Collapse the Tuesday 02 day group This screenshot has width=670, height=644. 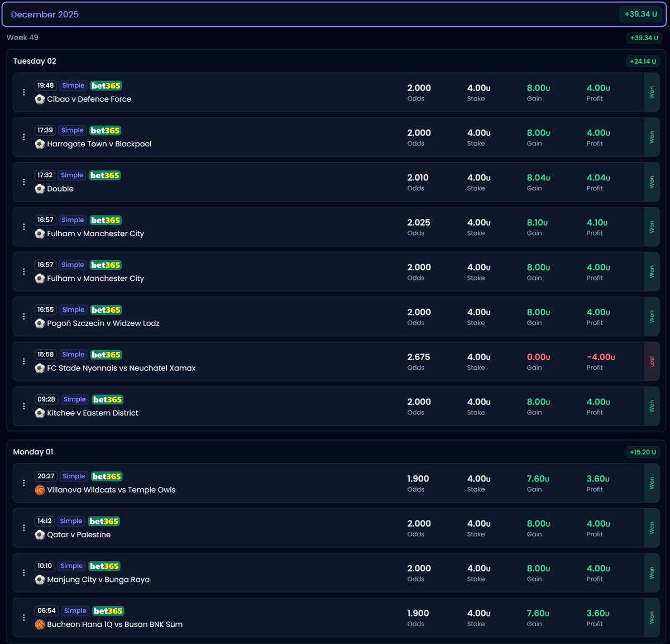pyautogui.click(x=35, y=61)
